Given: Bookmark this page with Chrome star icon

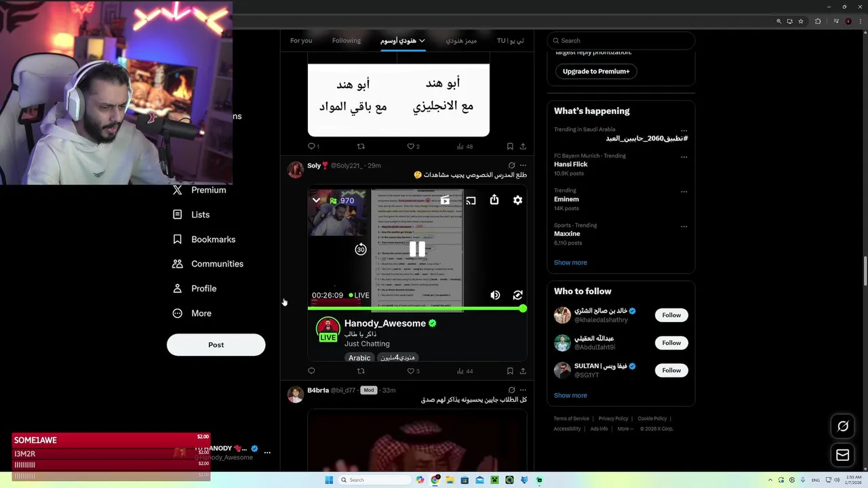Looking at the screenshot, I should (801, 21).
